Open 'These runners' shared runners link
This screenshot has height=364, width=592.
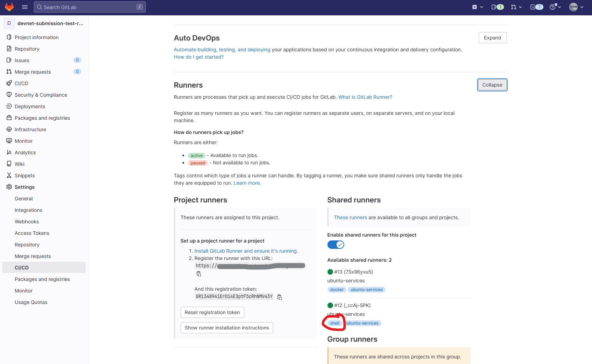coord(350,217)
